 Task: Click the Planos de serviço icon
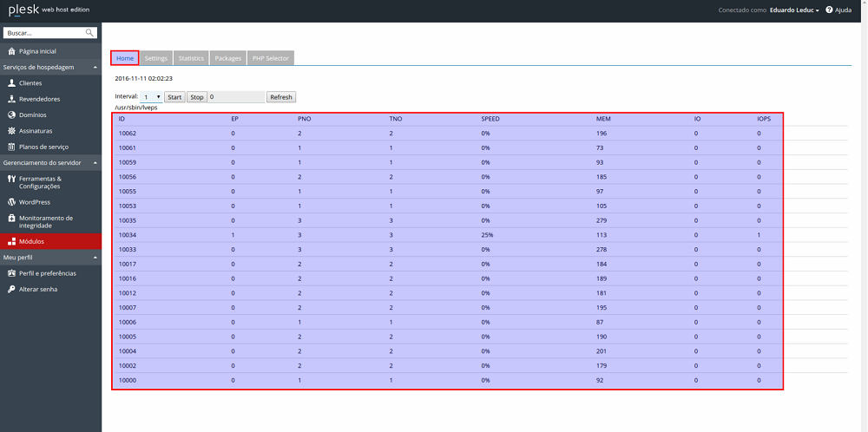(11, 147)
